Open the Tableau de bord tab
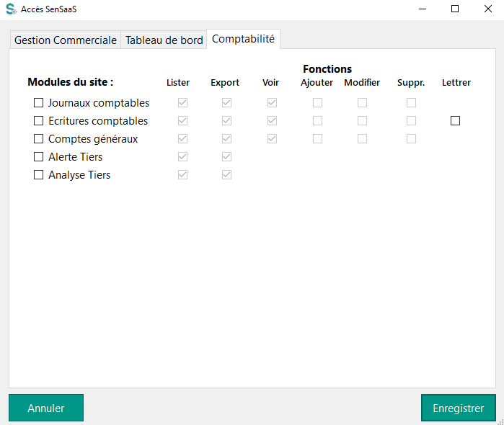504x425 pixels. coord(164,40)
